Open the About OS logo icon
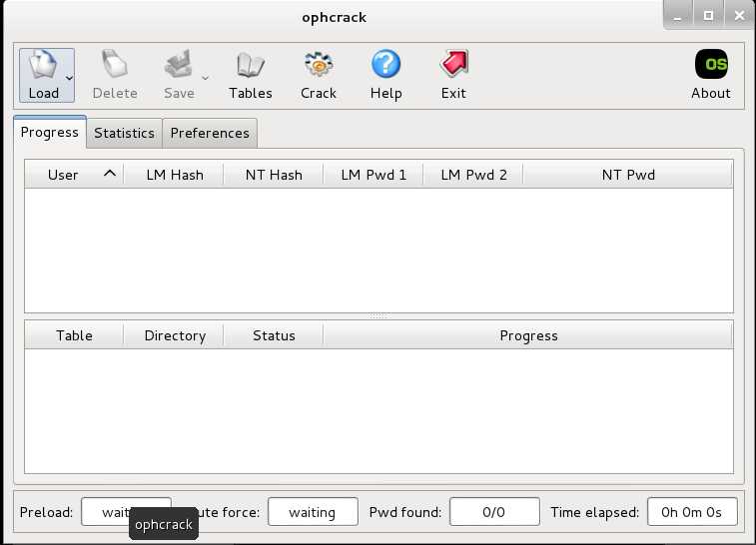Screen dimensions: 756x545 pos(711,64)
